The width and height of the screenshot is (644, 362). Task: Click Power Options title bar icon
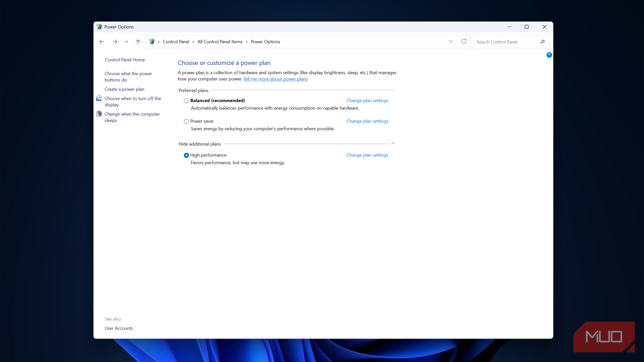(x=99, y=27)
